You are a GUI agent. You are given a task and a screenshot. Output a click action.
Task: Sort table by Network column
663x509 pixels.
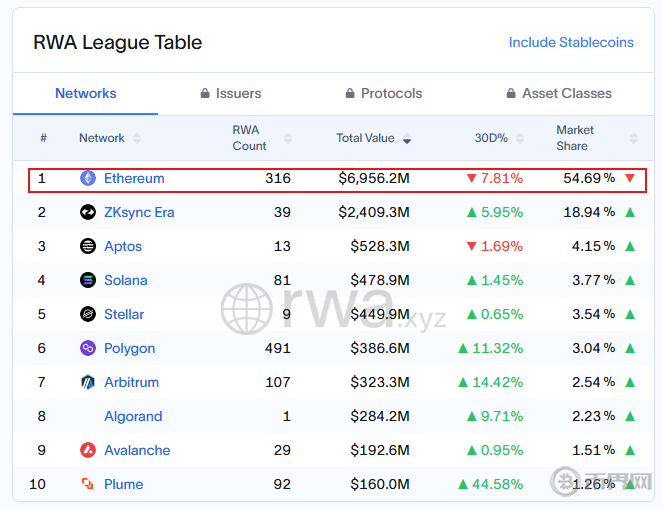[x=137, y=138]
